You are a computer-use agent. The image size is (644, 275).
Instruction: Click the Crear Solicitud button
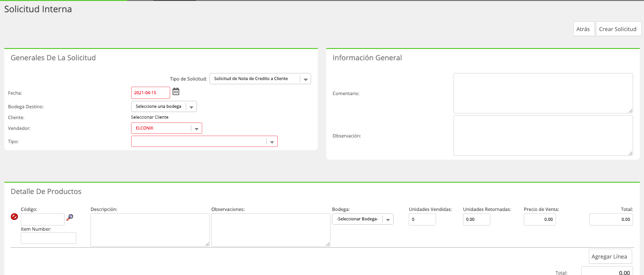click(618, 29)
